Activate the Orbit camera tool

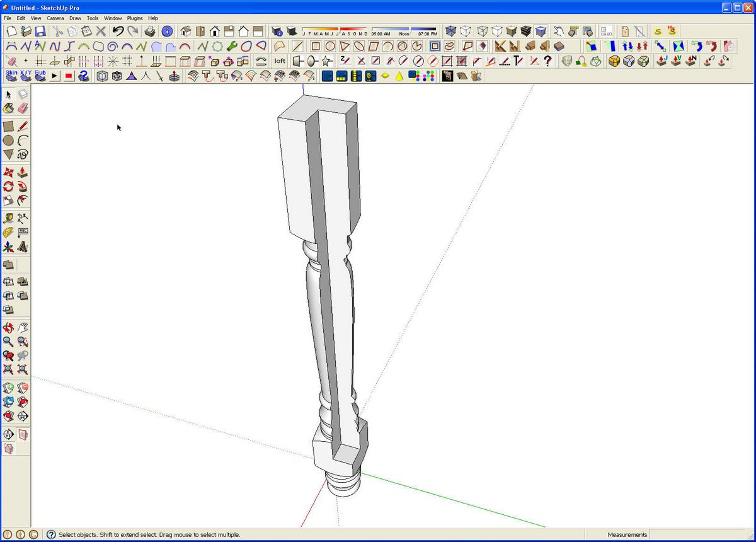pyautogui.click(x=8, y=328)
